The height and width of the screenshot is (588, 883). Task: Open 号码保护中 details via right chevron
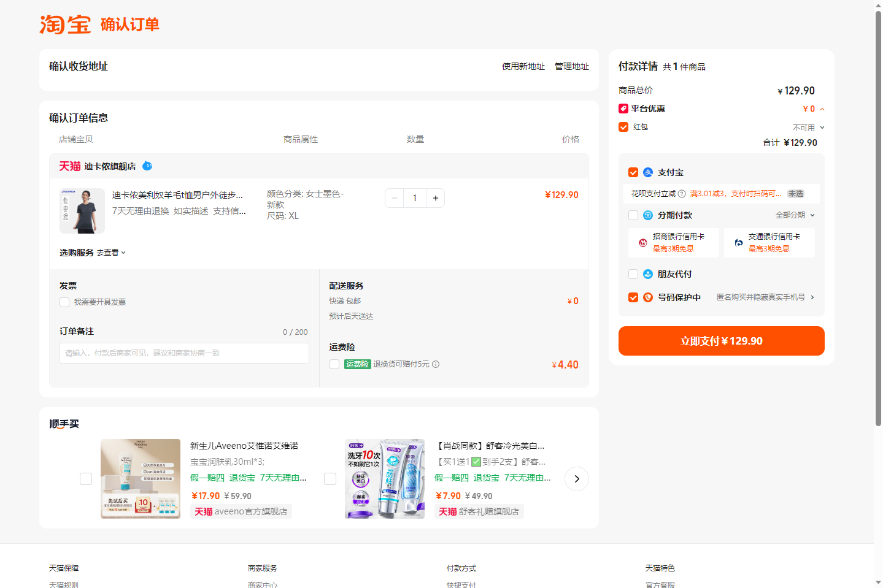[812, 297]
